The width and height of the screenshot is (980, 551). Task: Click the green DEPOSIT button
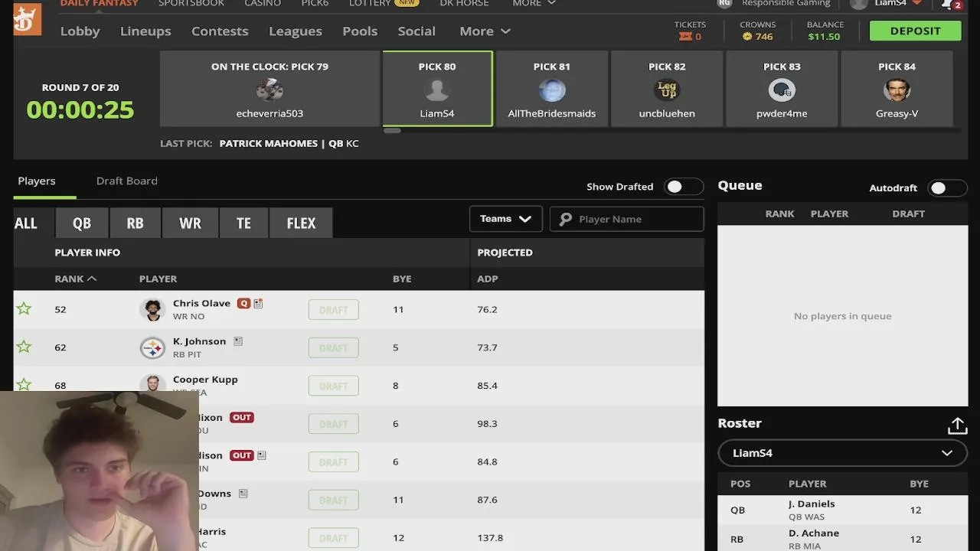click(x=915, y=31)
